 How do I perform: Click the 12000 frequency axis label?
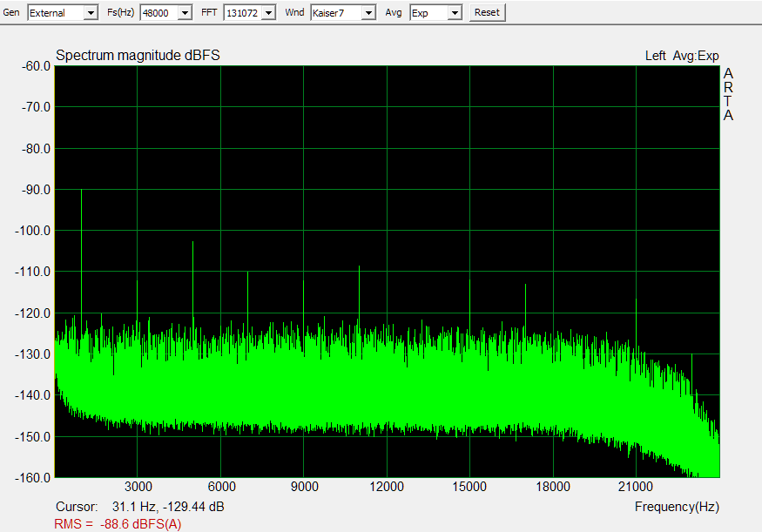387,487
